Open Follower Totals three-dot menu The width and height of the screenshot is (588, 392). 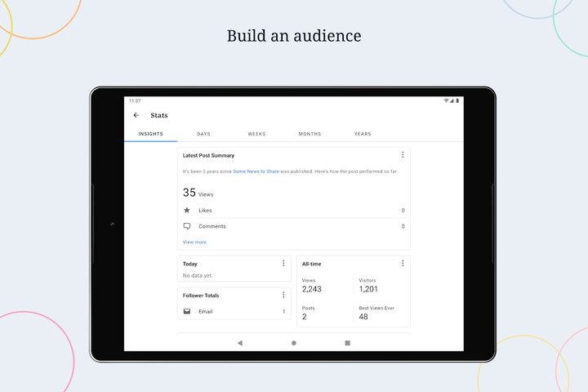click(283, 295)
